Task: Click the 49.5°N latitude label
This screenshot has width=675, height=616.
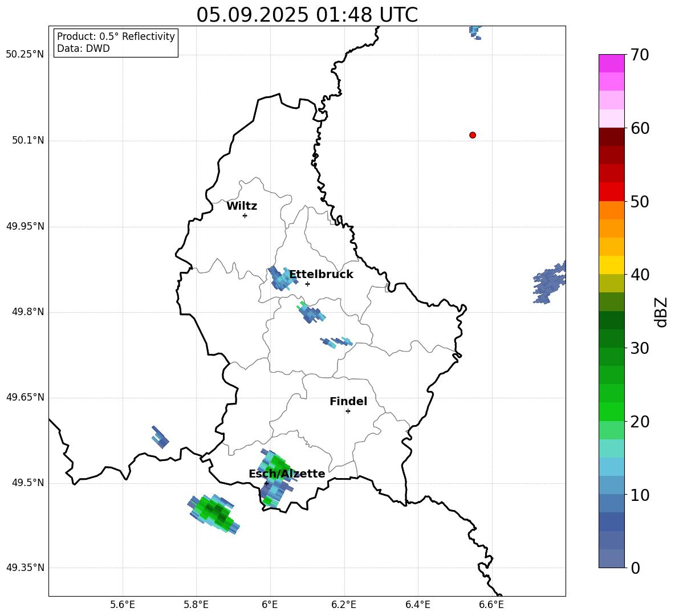Action: tap(27, 483)
